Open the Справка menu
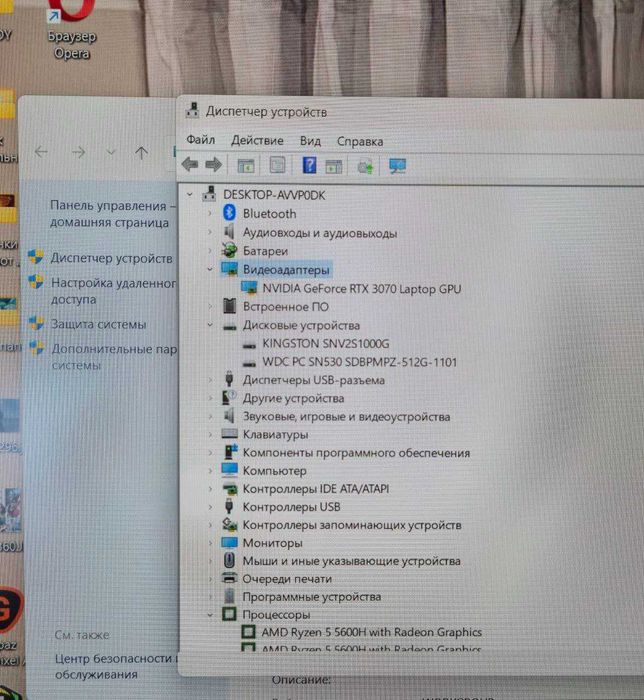Viewport: 644px width, 700px height. [360, 142]
